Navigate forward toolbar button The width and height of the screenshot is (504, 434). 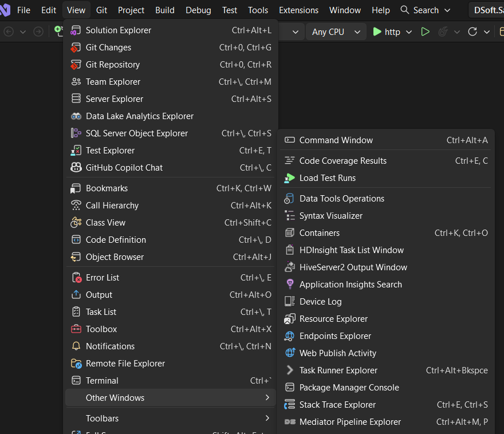[x=38, y=32]
